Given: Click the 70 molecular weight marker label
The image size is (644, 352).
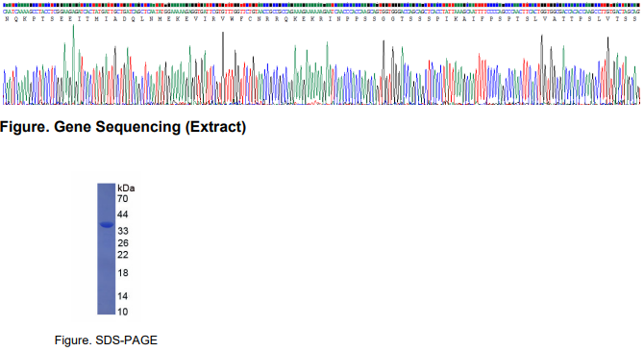Looking at the screenshot, I should click(x=122, y=199).
